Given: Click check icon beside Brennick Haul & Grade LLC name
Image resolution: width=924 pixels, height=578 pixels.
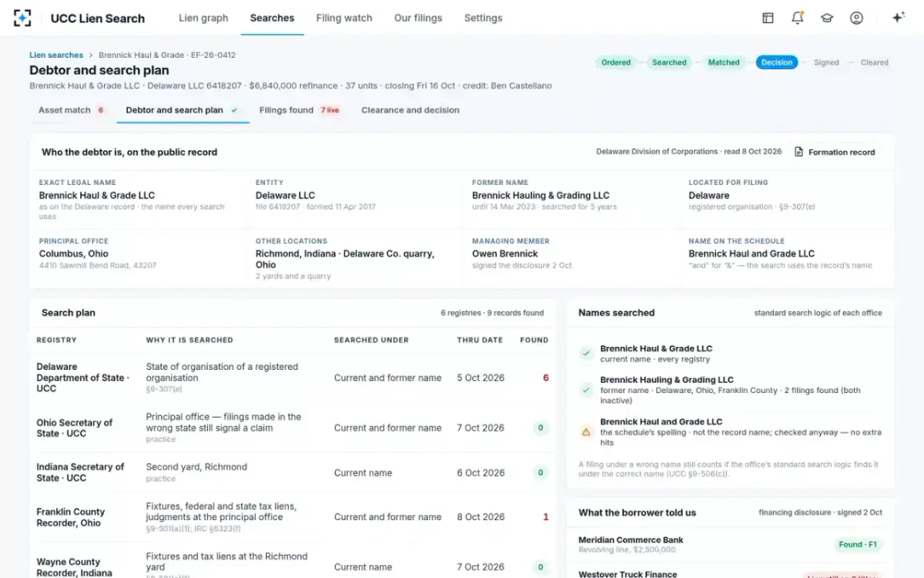Looking at the screenshot, I should 587,354.
